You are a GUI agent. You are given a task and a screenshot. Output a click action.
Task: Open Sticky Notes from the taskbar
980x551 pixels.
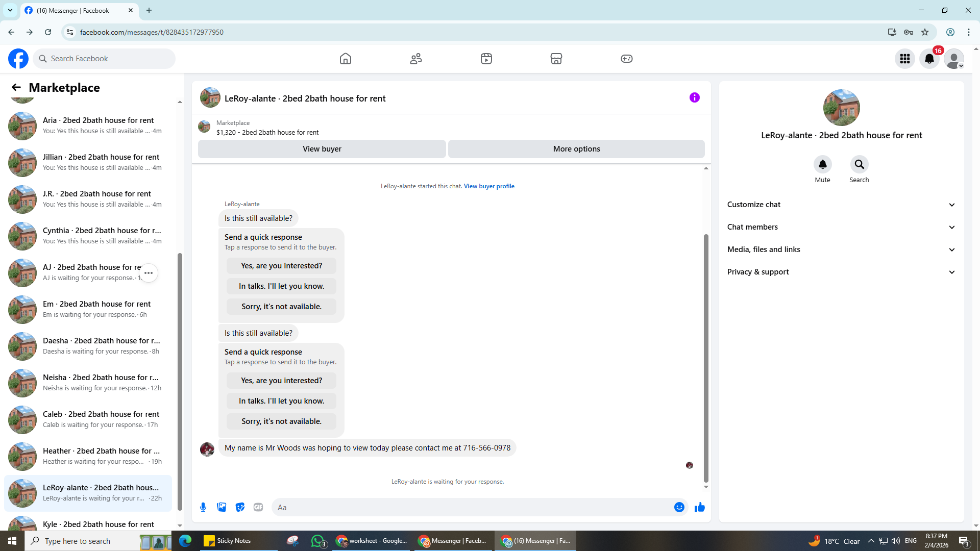[228, 541]
